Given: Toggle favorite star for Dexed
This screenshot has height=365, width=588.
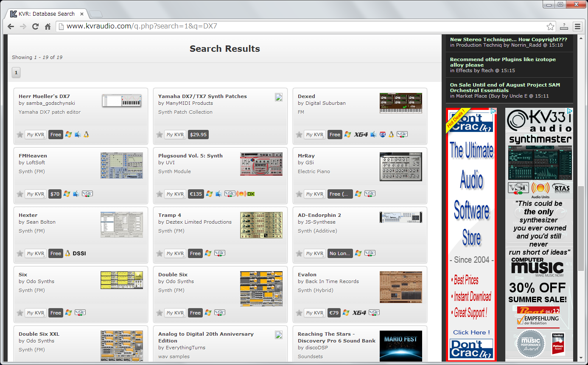Looking at the screenshot, I should (x=299, y=135).
